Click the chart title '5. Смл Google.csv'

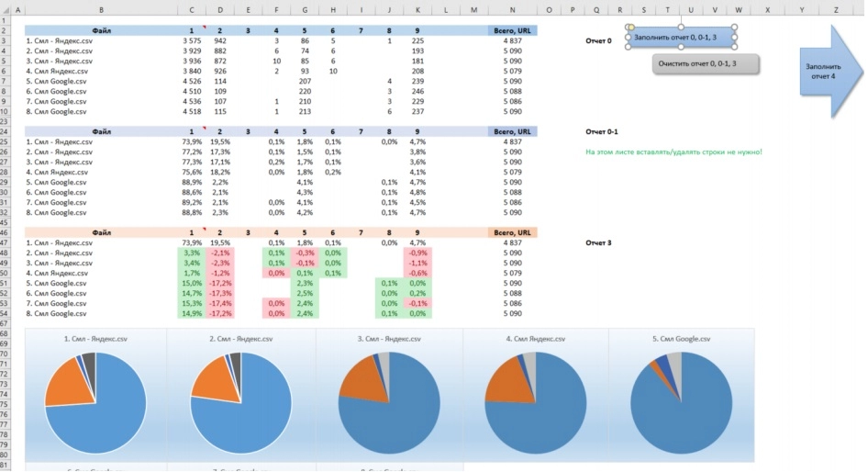(681, 339)
